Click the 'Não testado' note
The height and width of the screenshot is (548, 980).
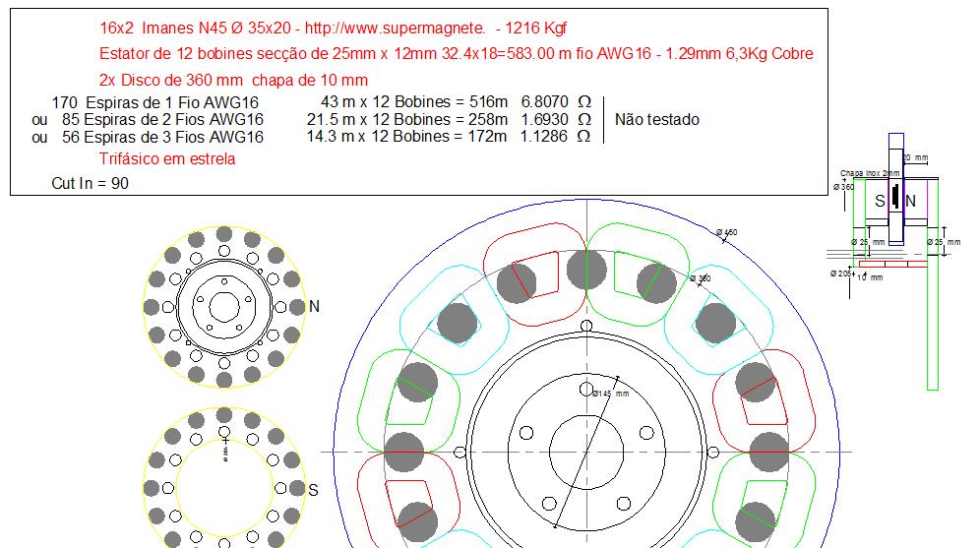click(x=657, y=119)
